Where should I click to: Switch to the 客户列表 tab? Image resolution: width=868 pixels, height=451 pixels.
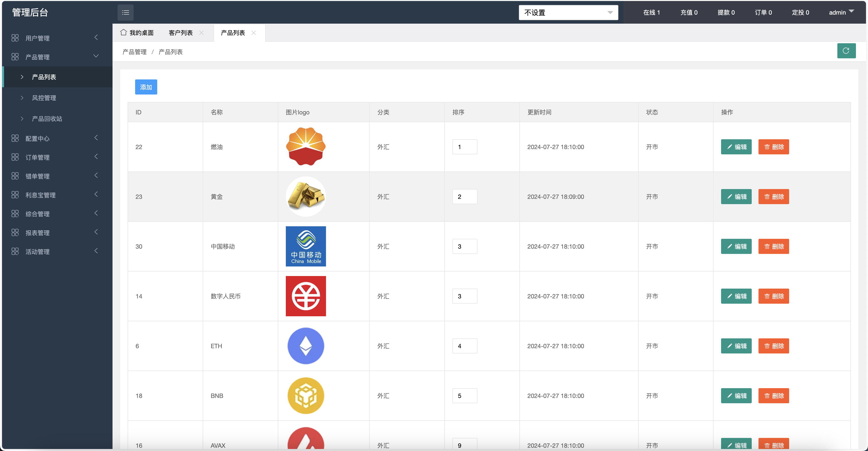181,32
